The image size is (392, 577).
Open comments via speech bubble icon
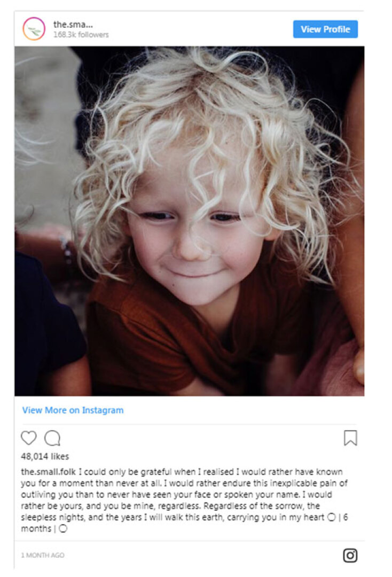coord(52,438)
